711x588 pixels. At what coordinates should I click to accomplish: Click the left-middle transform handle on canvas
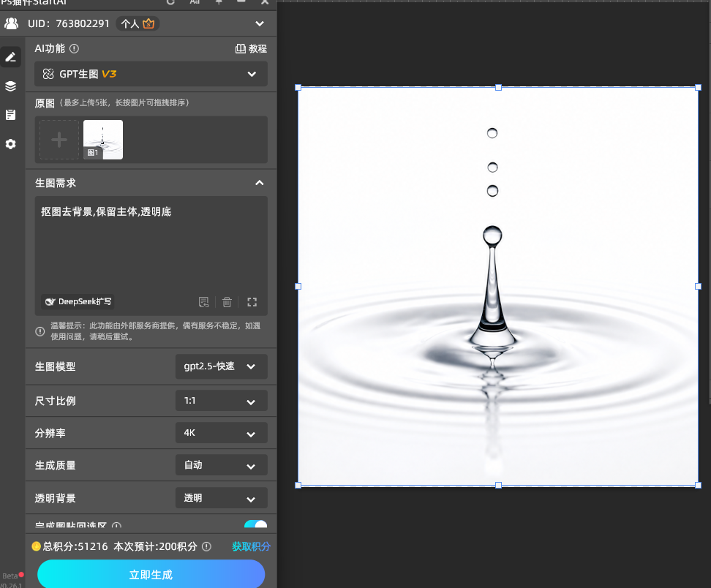pos(298,286)
